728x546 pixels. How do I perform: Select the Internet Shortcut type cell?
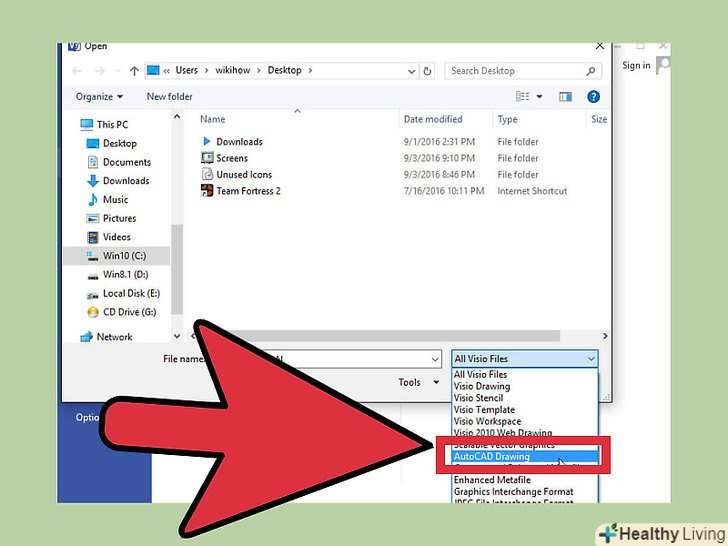532,191
